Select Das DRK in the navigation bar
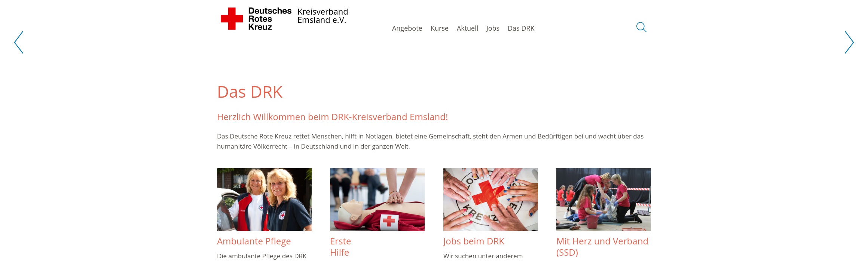 coord(521,28)
